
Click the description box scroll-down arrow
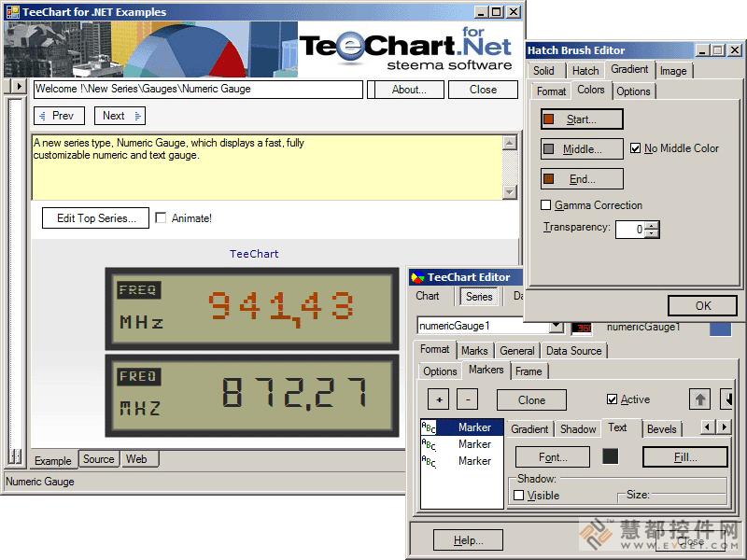tap(510, 192)
